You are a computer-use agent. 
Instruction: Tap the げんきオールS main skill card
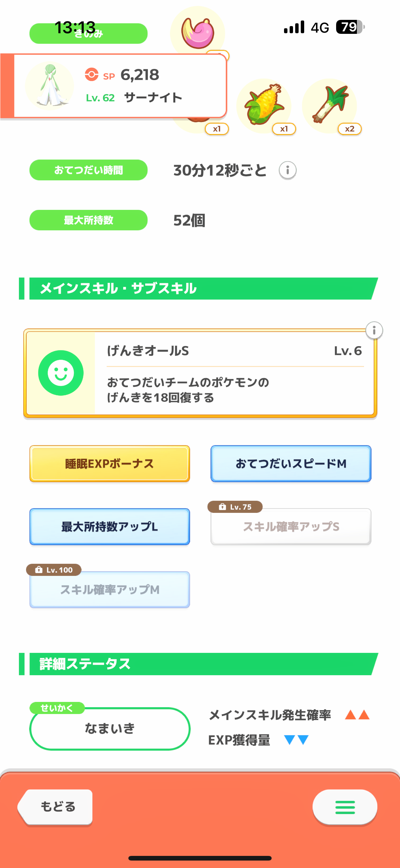click(x=234, y=373)
